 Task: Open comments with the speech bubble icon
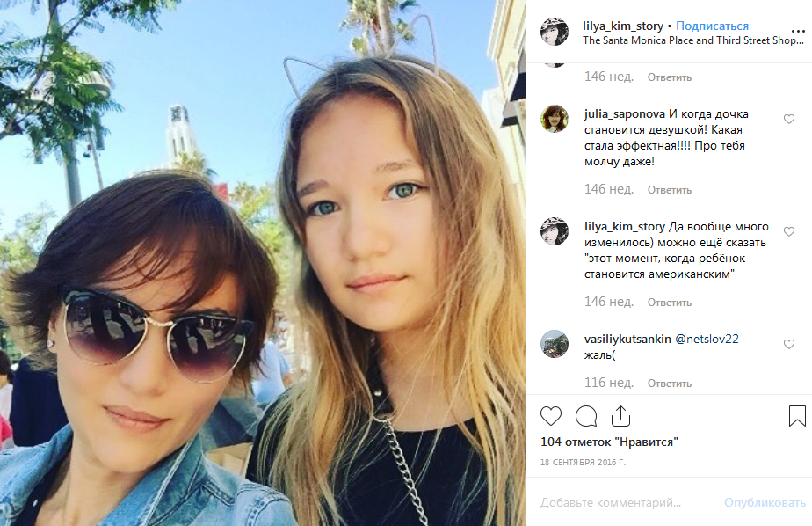click(x=586, y=416)
